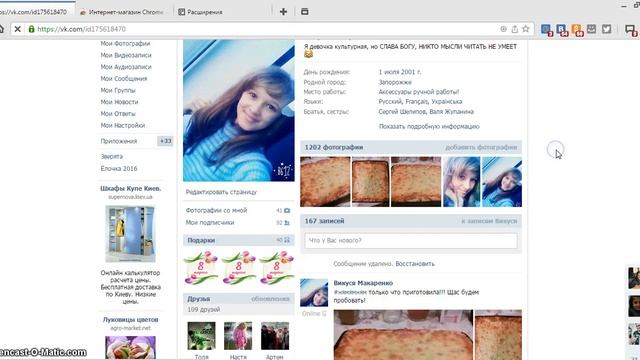Bookmark this page with the star icon
Viewport: 640px width, 360px height.
(x=526, y=29)
